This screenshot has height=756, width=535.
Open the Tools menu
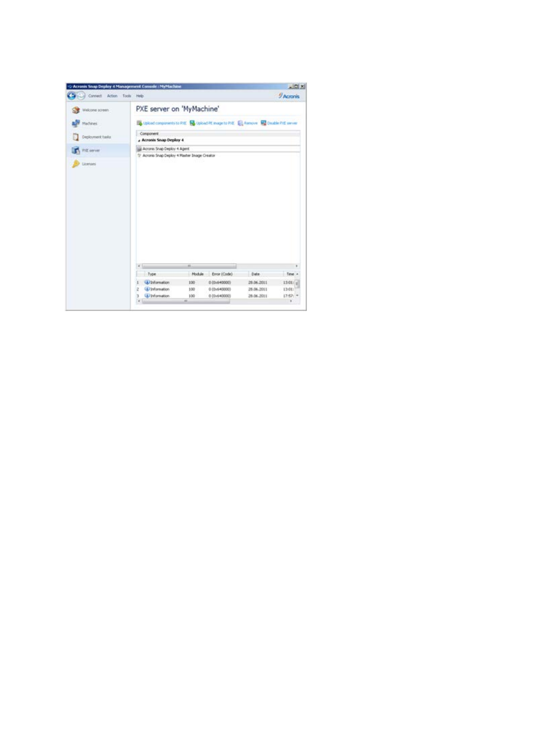(x=127, y=96)
